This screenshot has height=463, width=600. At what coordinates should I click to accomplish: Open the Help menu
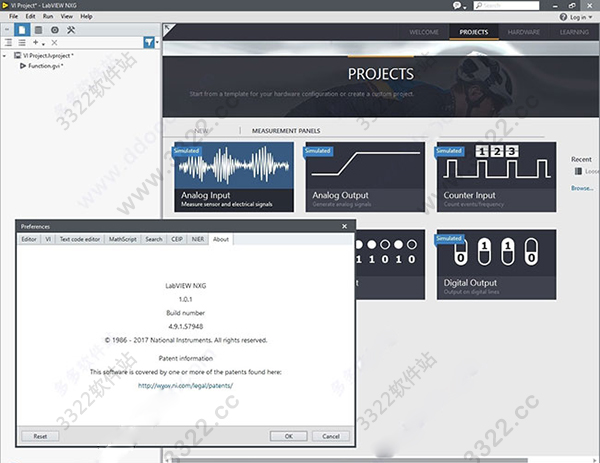click(86, 16)
